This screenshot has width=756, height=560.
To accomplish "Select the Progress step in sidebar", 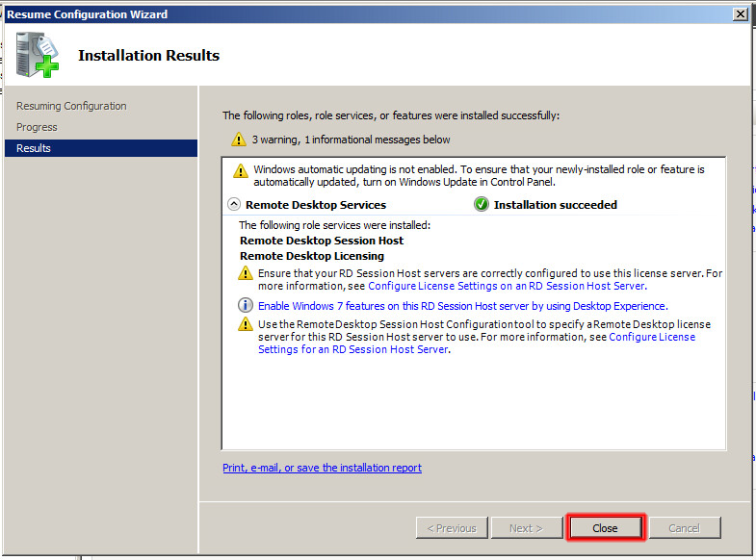I will (37, 127).
